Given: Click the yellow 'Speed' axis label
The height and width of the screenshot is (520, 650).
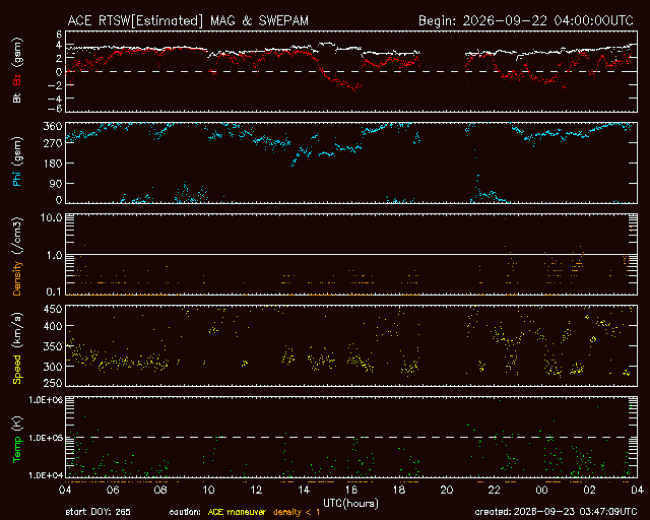Looking at the screenshot, I should 17,369.
